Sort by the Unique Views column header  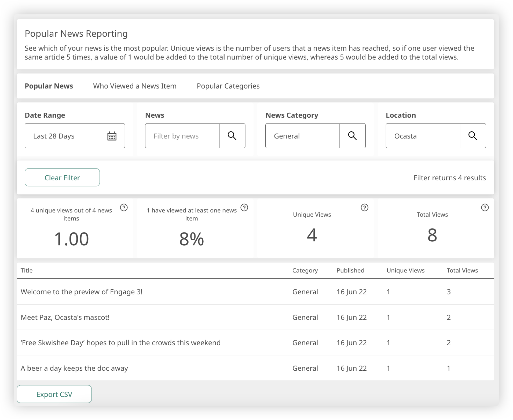(x=405, y=271)
